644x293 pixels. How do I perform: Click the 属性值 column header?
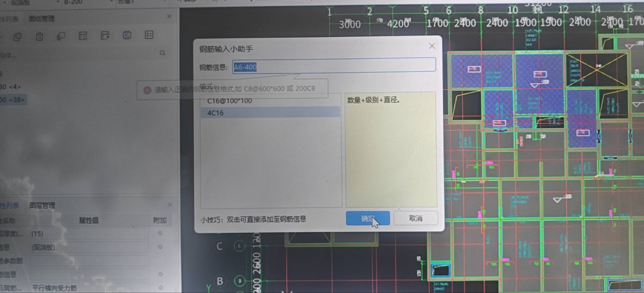[89, 220]
